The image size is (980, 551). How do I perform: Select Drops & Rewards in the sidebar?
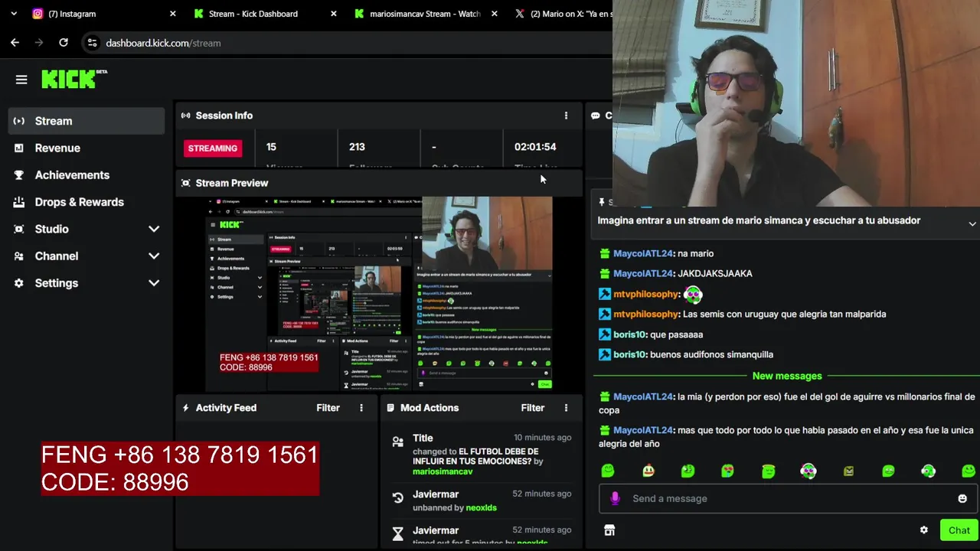point(87,202)
